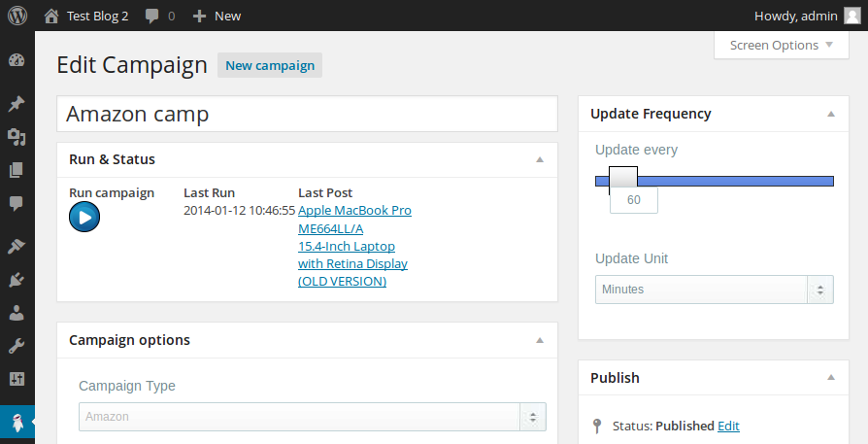Open Appearance paintbrush sidebar icon

[17, 246]
